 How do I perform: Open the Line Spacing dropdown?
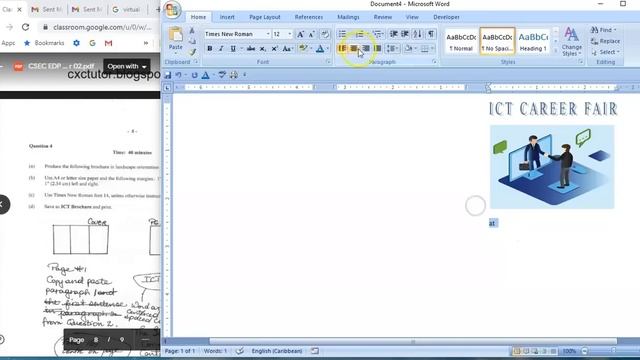point(393,49)
